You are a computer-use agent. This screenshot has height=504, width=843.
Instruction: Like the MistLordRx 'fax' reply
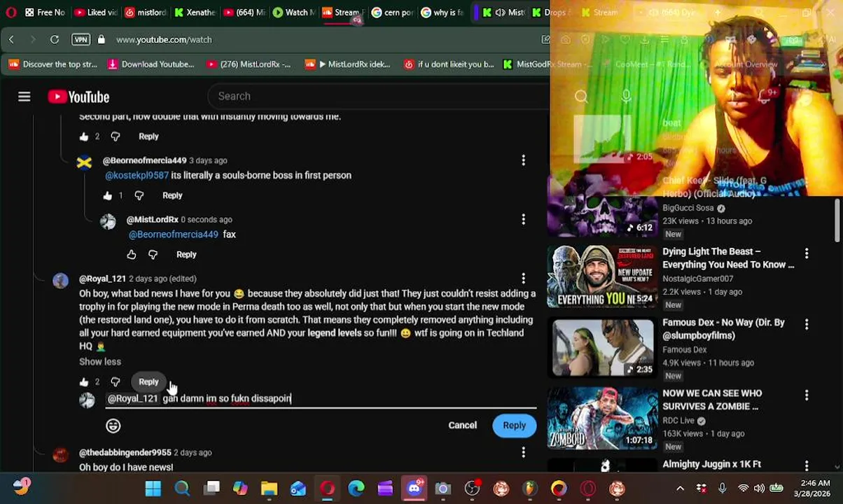click(132, 255)
